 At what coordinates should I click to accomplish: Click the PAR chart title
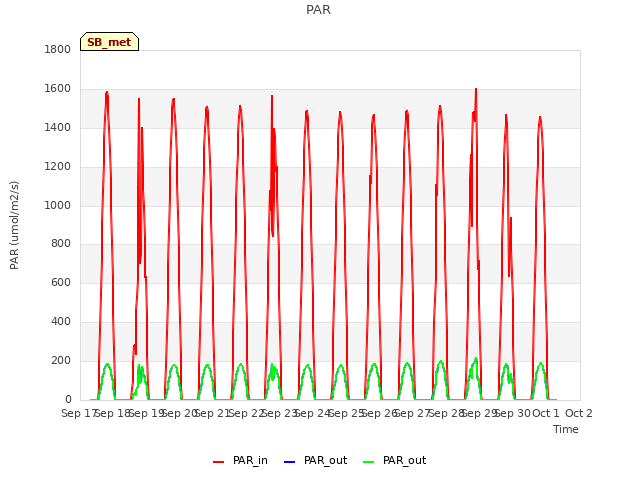(x=318, y=10)
